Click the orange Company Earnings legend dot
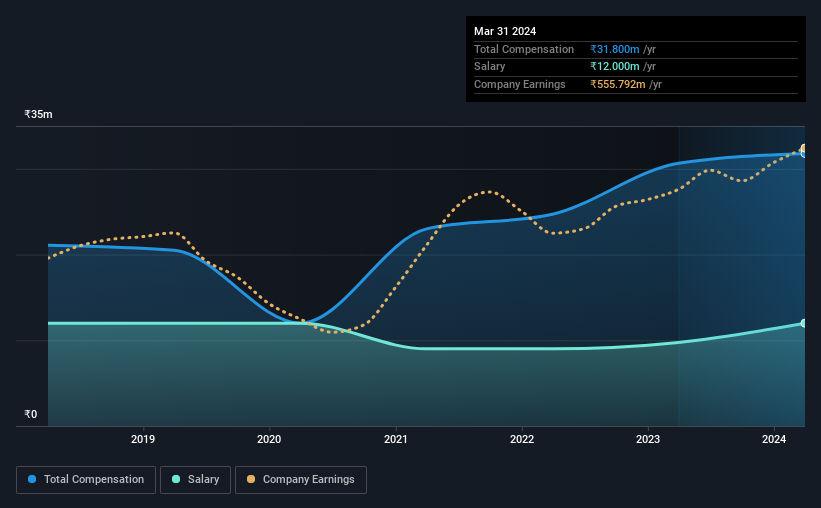The image size is (821, 508). 251,479
